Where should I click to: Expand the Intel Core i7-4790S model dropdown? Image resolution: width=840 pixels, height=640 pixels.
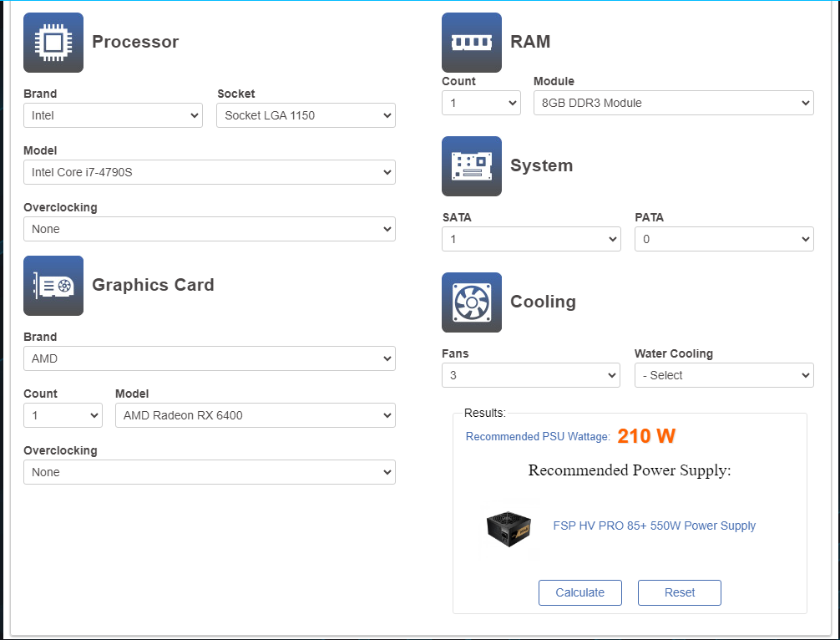[x=210, y=172]
